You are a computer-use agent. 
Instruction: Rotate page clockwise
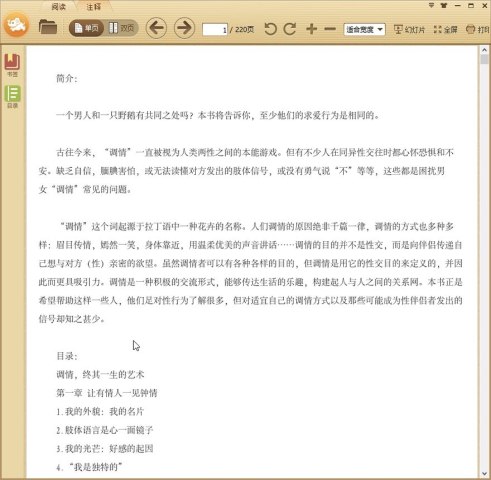(290, 29)
